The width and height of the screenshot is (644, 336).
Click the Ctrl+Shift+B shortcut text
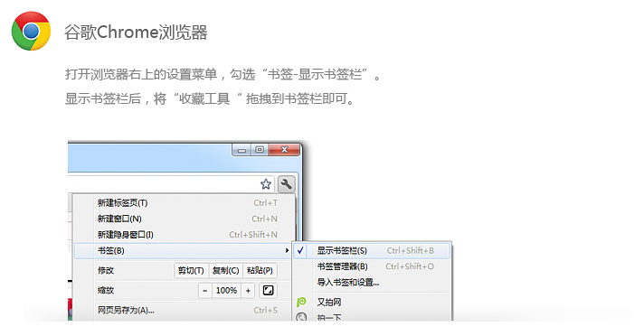(x=410, y=251)
